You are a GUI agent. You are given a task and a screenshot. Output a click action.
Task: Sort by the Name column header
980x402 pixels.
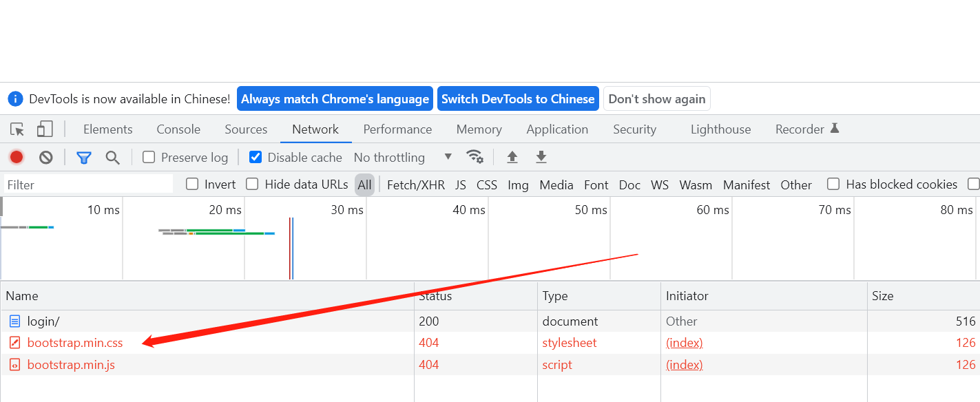(x=207, y=296)
